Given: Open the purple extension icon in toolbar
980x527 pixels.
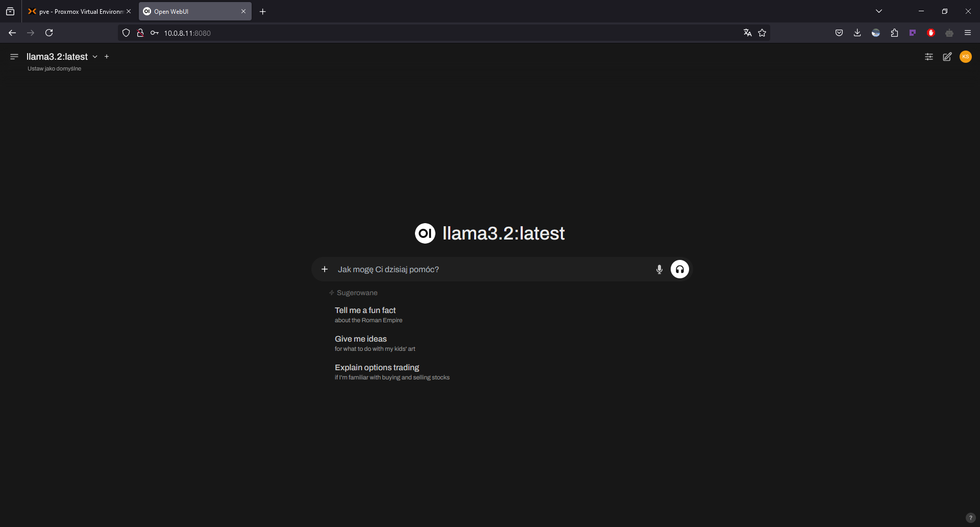Looking at the screenshot, I should [913, 33].
